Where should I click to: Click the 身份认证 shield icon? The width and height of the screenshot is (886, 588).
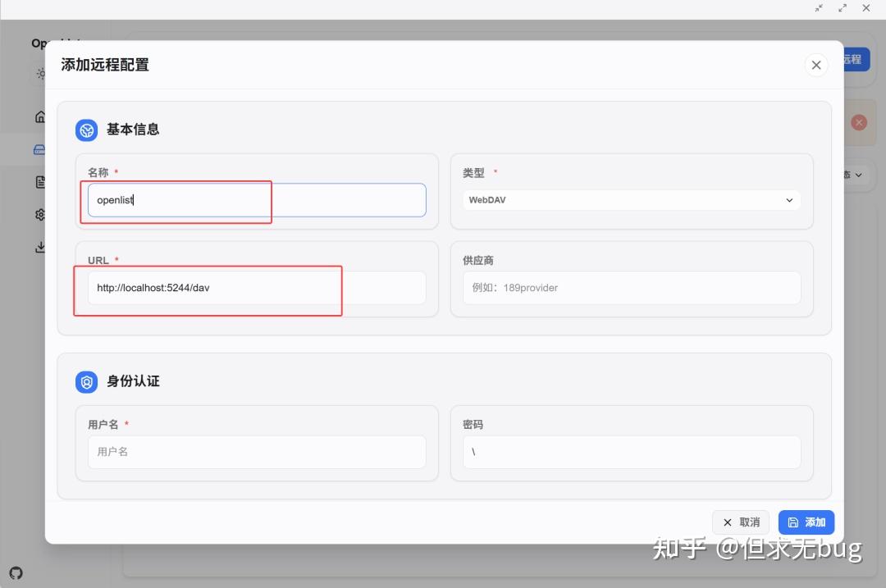[86, 382]
